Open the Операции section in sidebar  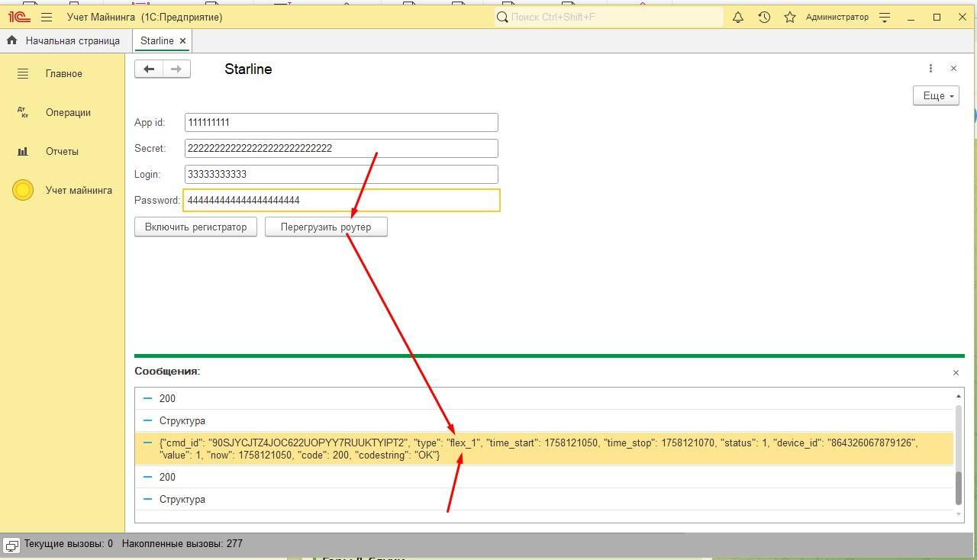[68, 112]
